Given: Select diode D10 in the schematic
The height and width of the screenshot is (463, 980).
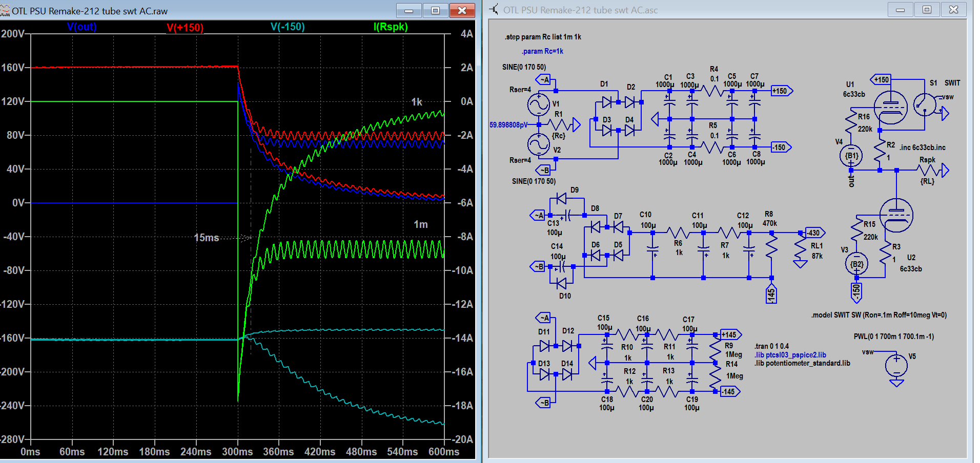Looking at the screenshot, I should pos(561,283).
